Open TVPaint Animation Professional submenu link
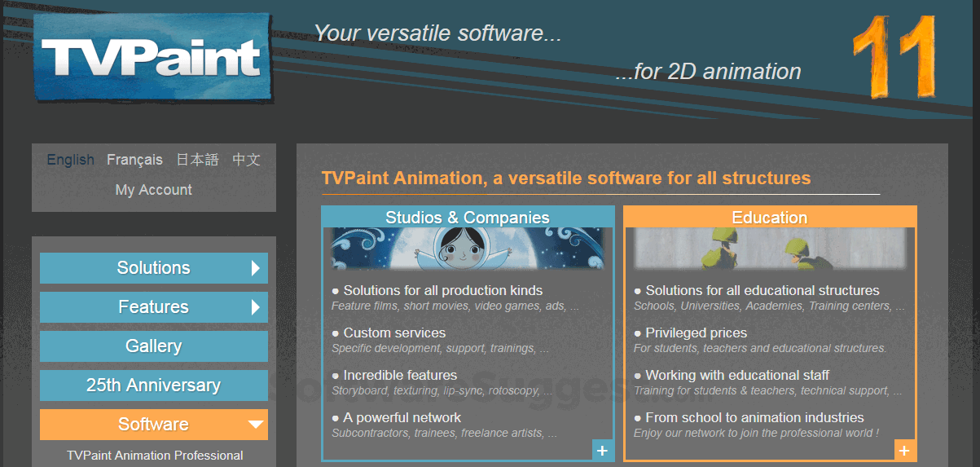 pos(155,456)
